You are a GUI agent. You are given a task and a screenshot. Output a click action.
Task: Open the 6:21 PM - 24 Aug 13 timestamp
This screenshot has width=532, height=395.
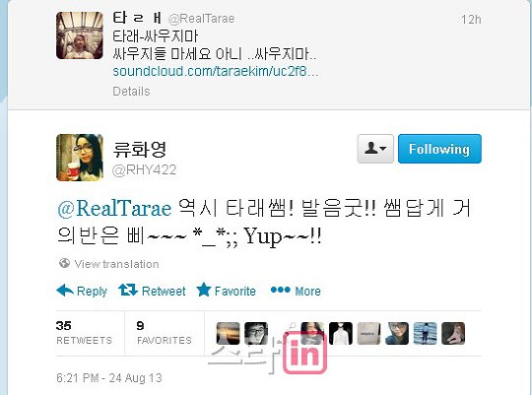click(x=109, y=377)
